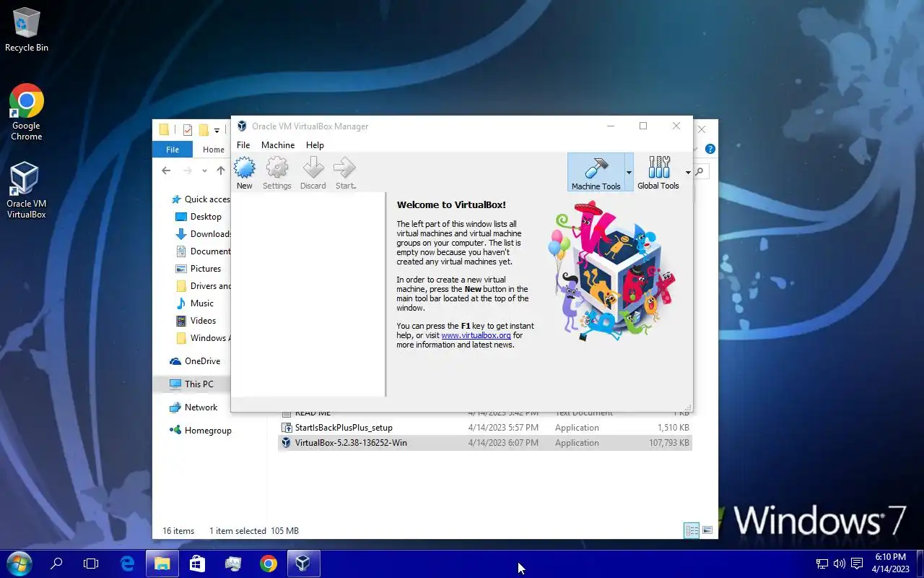Open the recent locations dropdown in File Explorer
Image resolution: width=924 pixels, height=578 pixels.
click(204, 171)
